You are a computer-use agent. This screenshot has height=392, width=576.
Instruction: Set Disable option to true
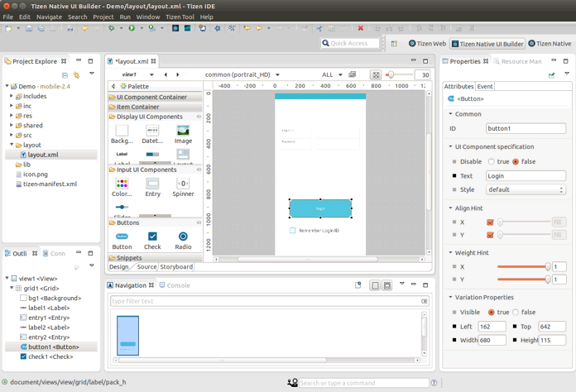tap(492, 162)
